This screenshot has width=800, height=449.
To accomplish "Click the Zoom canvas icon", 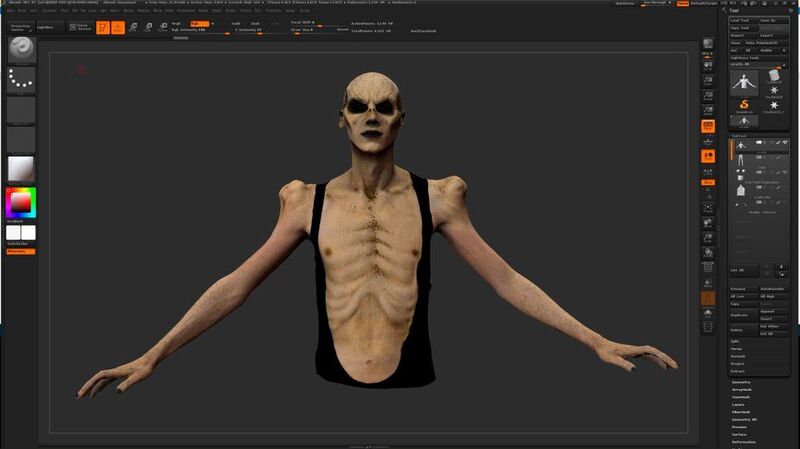I will click(708, 82).
